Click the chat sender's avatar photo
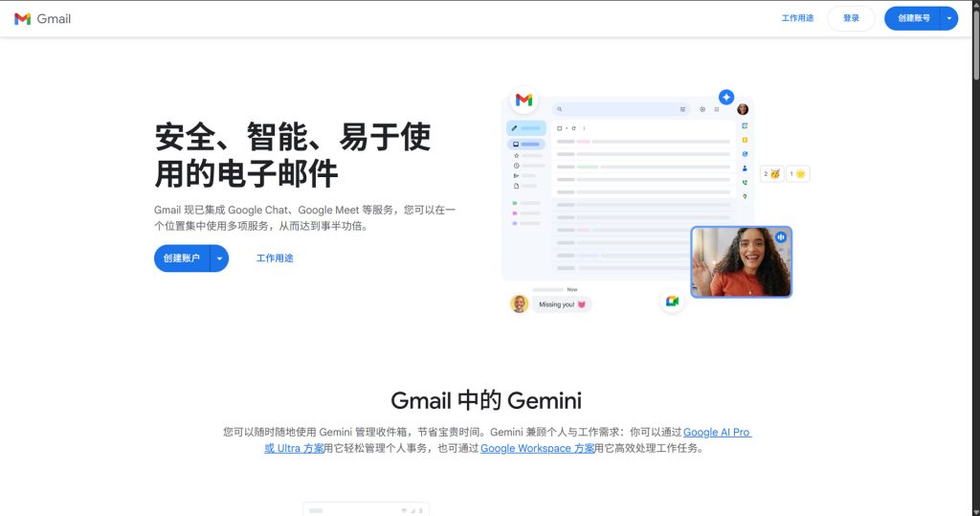The width and height of the screenshot is (980, 516). click(519, 303)
